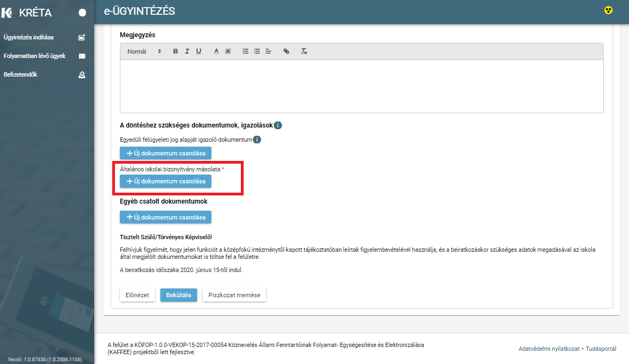Open the text color picker

[216, 51]
